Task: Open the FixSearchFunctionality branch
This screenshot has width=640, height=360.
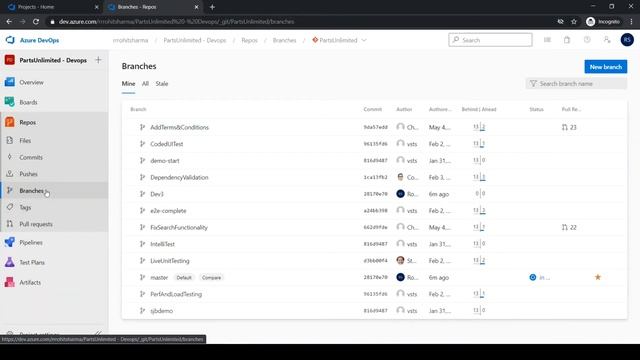Action: click(x=179, y=227)
